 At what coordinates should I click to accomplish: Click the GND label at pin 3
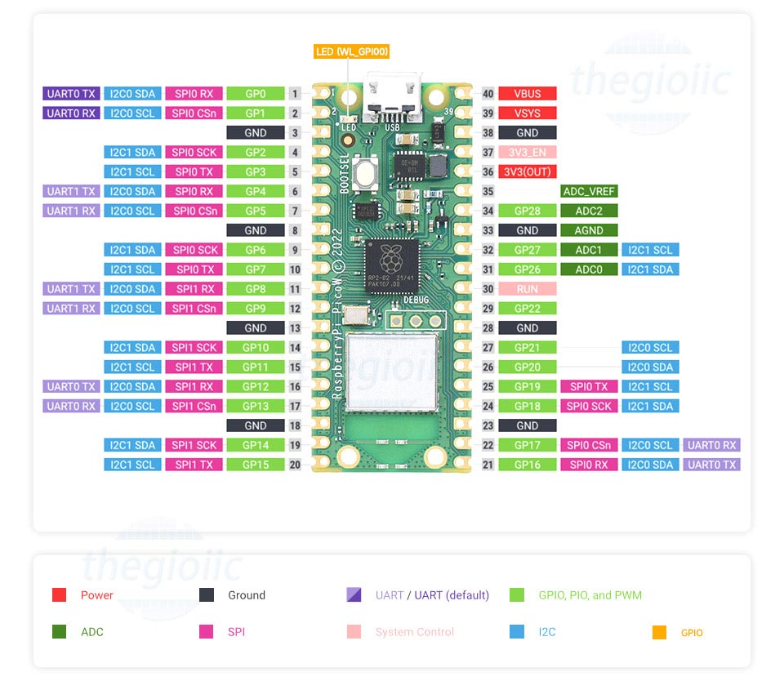point(256,132)
